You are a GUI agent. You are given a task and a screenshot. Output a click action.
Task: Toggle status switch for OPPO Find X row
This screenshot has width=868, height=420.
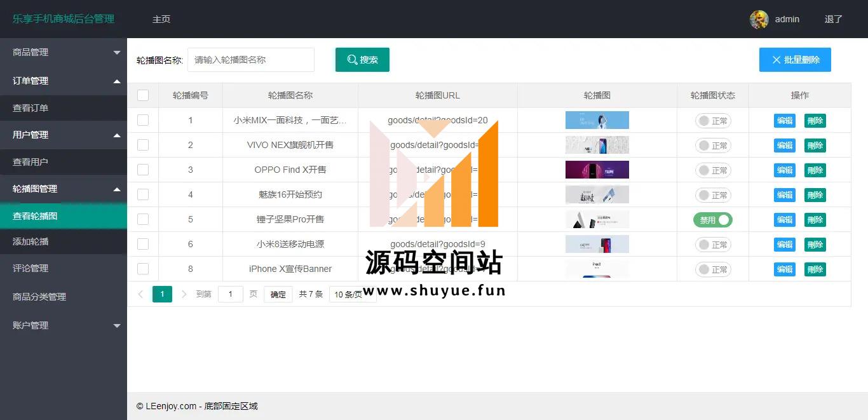[x=713, y=170]
